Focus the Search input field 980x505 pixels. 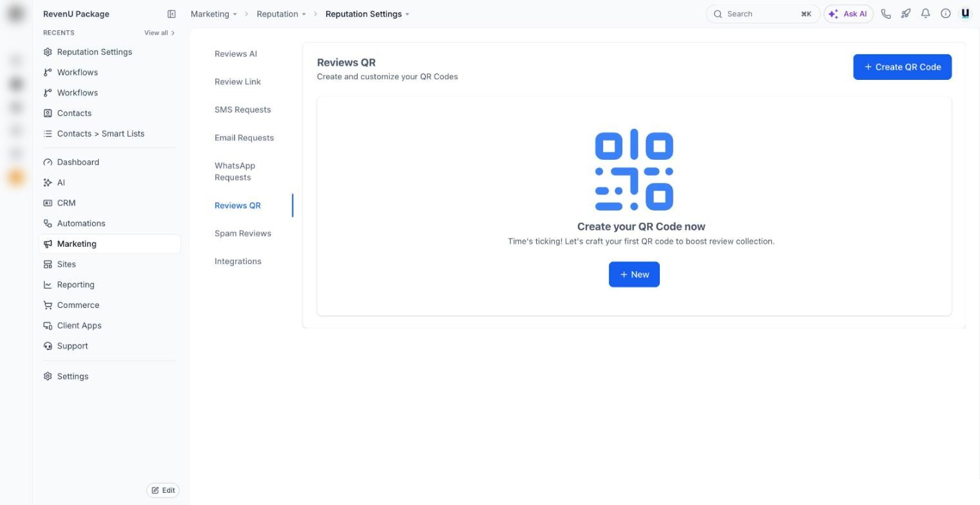point(763,14)
